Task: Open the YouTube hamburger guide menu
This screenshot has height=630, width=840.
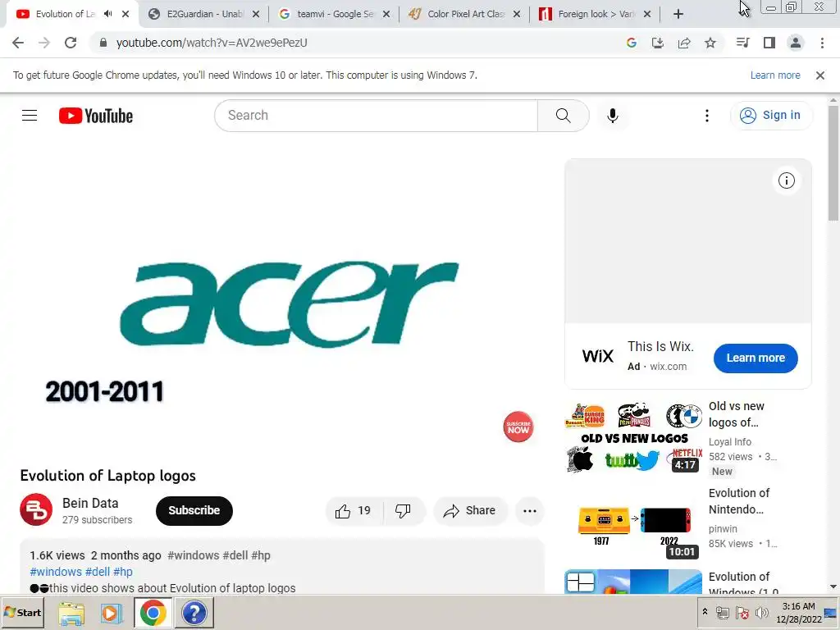Action: 30,115
